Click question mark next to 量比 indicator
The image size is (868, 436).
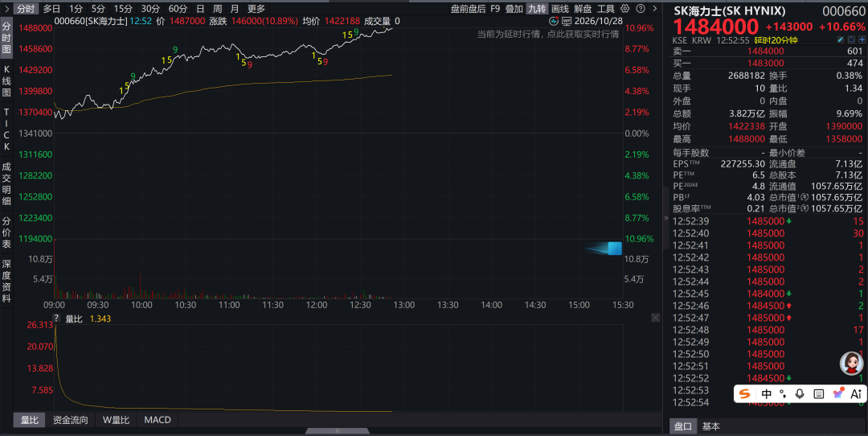click(56, 318)
